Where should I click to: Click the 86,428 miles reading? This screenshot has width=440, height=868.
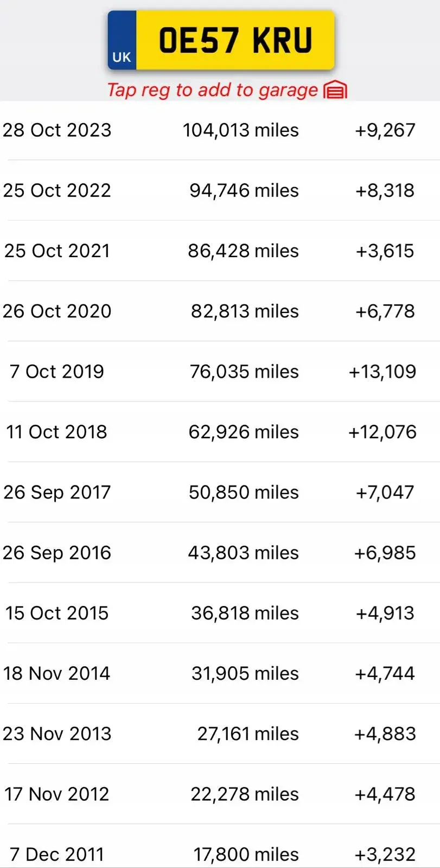243,251
